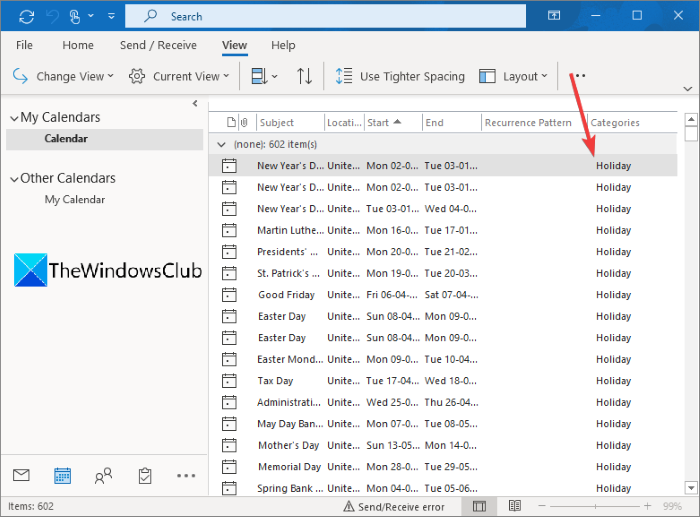Image resolution: width=700 pixels, height=517 pixels.
Task: Open the Change View dropdown
Action: pyautogui.click(x=64, y=76)
